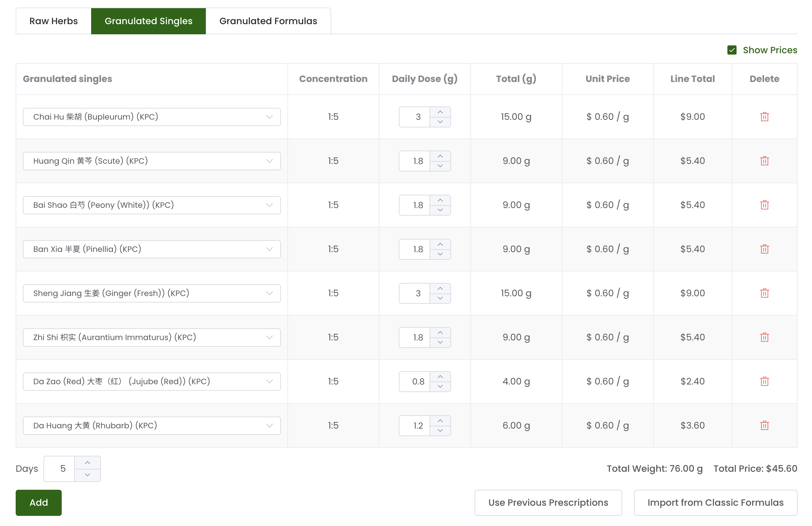Open Use Previous Prescriptions

click(x=548, y=502)
